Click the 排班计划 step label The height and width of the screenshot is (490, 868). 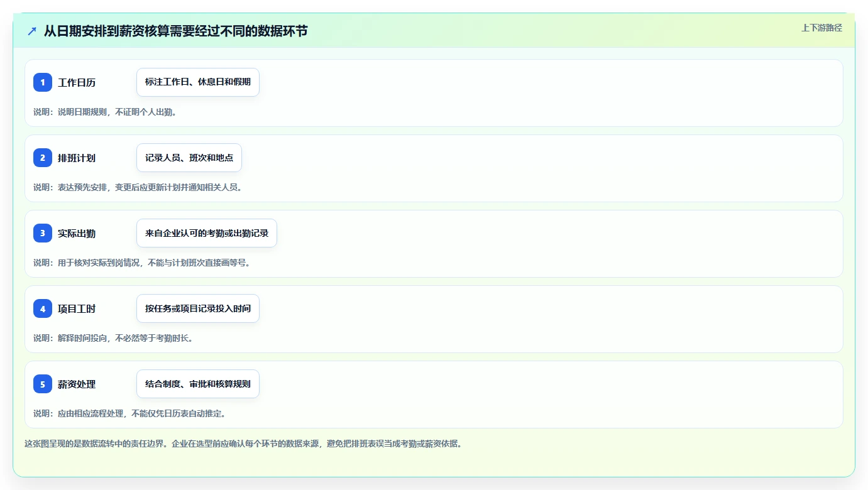(x=77, y=158)
